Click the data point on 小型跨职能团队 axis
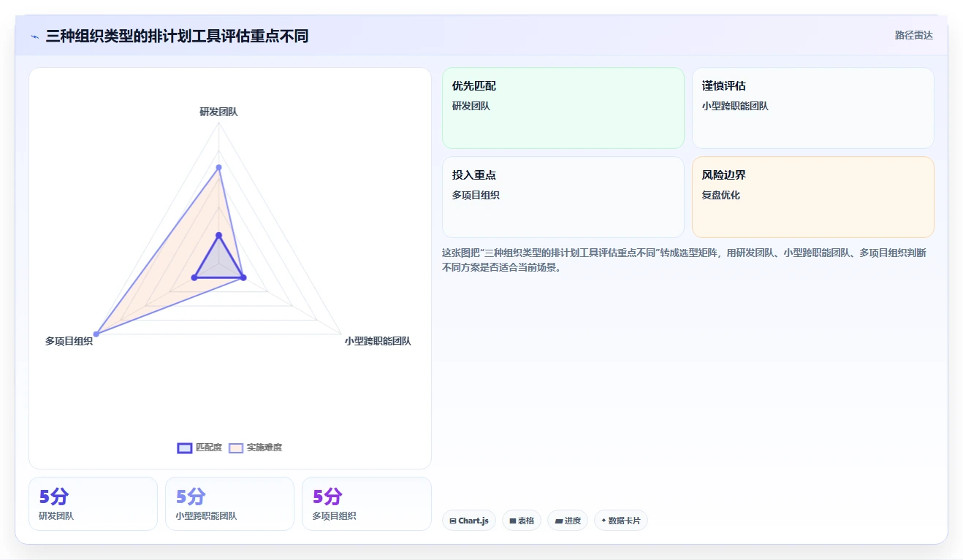Screen dimensions: 963x560 pos(243,277)
